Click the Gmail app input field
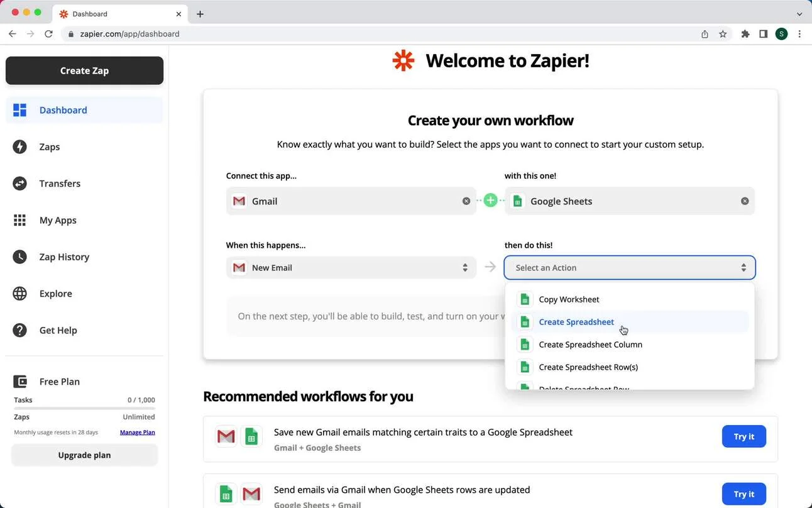The image size is (812, 508). pos(351,201)
